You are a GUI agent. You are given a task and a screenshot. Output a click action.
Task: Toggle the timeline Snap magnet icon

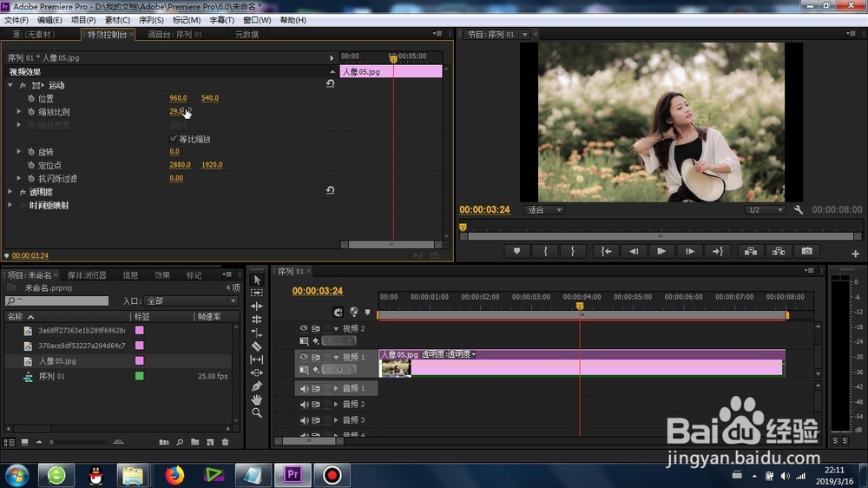[x=338, y=312]
